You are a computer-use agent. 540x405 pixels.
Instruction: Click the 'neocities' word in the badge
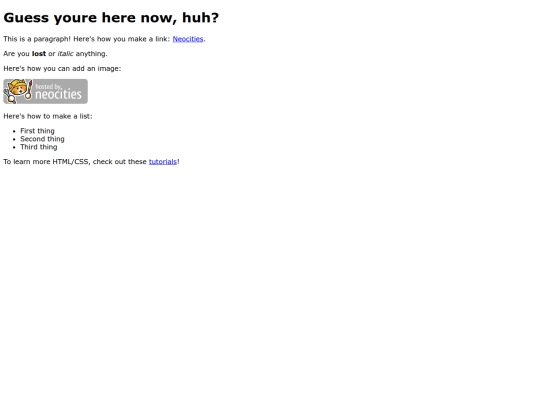click(x=58, y=94)
